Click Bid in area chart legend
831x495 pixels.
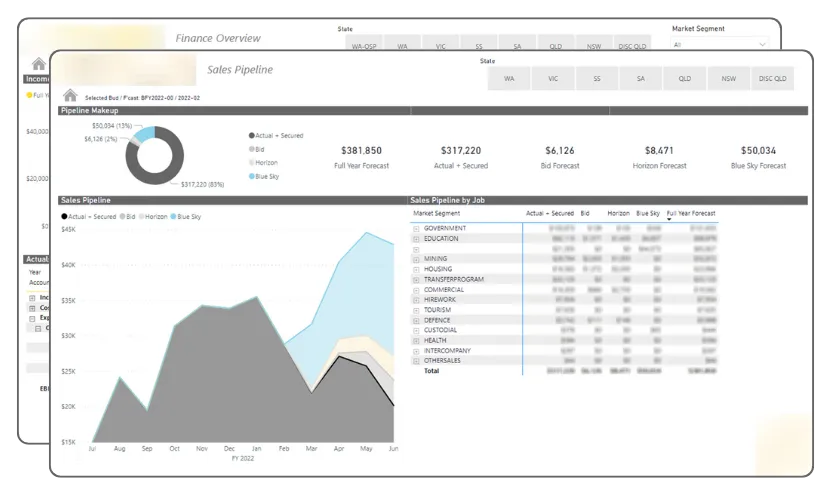(x=128, y=216)
